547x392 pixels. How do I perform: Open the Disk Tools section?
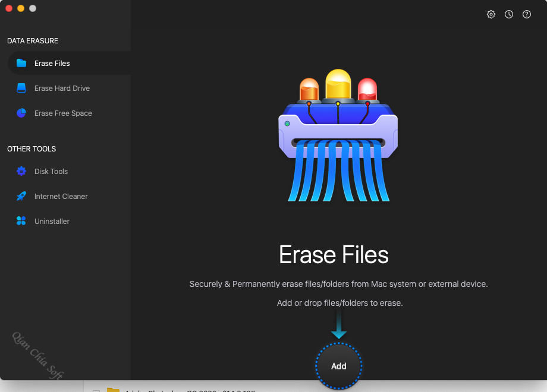(51, 172)
